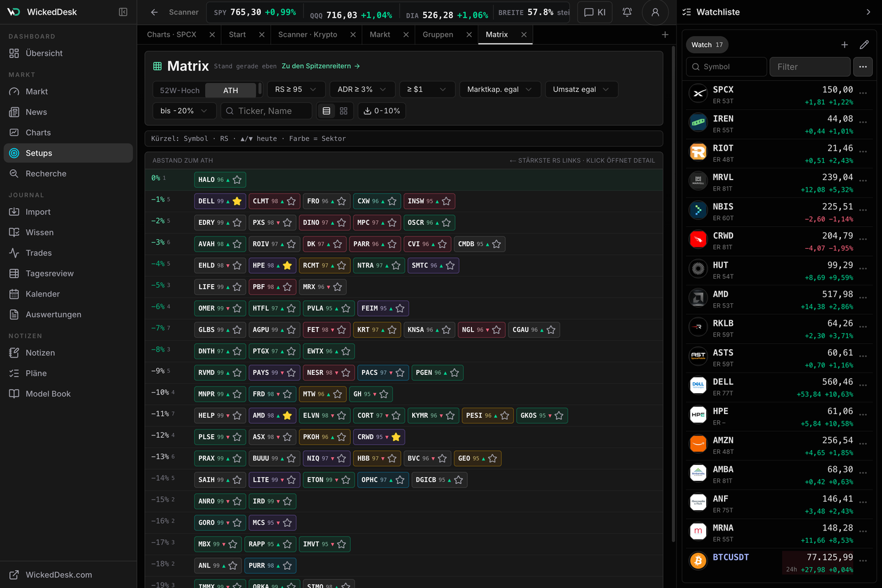Toggle the star for HPE chip
The width and height of the screenshot is (882, 588).
point(287,265)
